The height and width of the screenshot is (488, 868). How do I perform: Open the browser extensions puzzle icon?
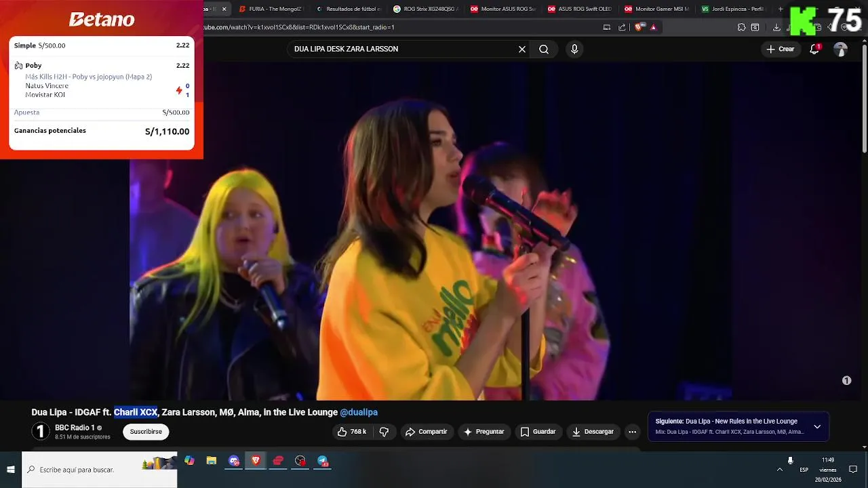coord(741,27)
